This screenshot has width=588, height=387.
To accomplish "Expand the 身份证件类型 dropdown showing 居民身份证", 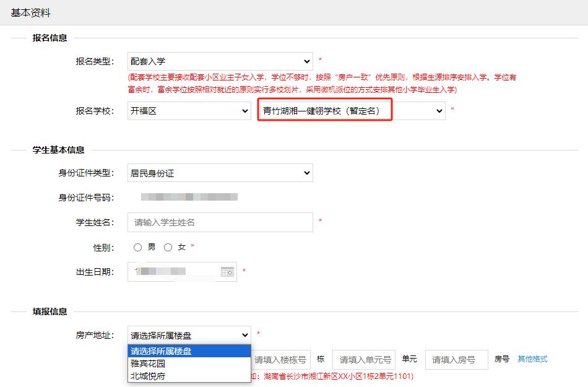I will click(220, 173).
